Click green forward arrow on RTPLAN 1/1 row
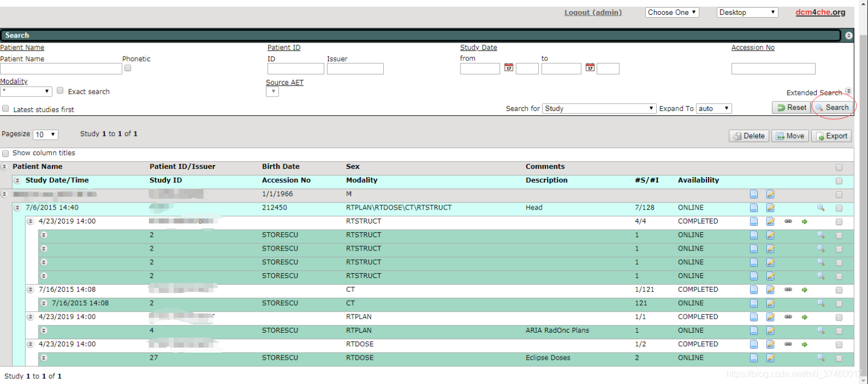The height and width of the screenshot is (384, 868). click(x=805, y=317)
